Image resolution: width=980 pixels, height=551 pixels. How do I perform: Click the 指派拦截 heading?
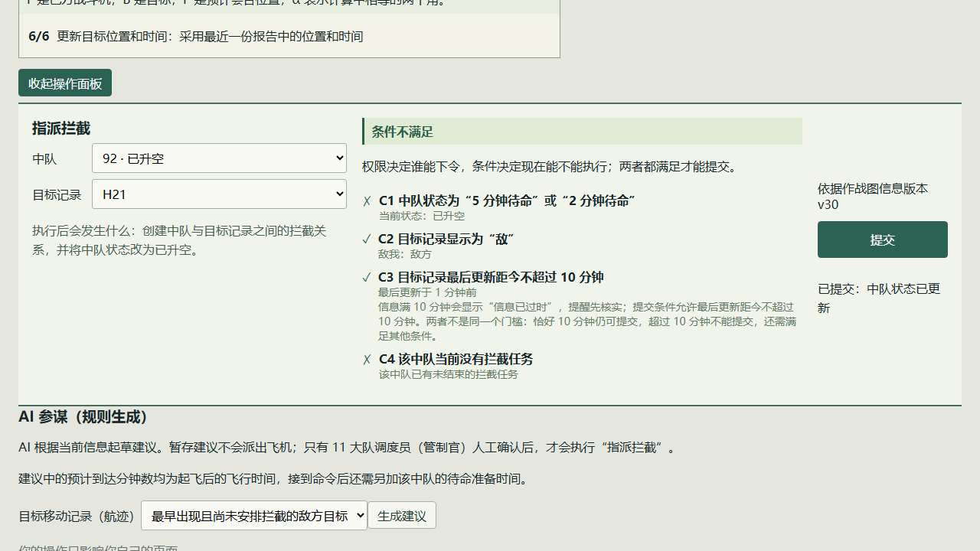tap(61, 129)
